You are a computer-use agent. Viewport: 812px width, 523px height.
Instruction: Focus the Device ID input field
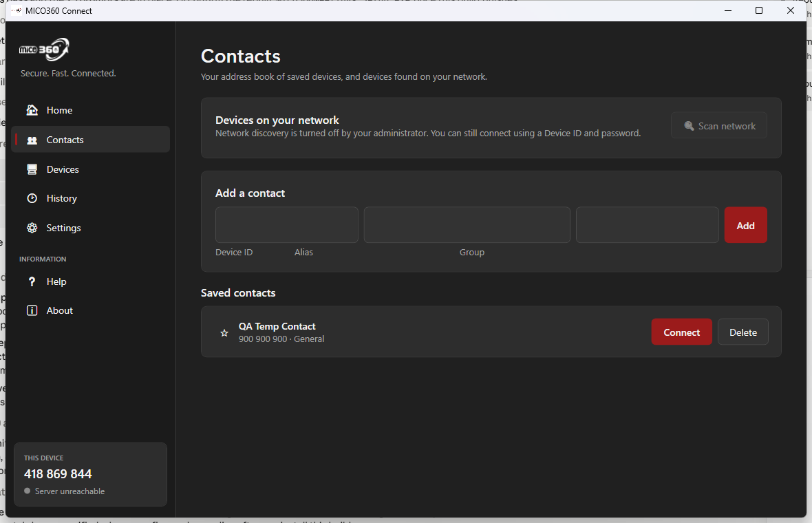tap(287, 225)
